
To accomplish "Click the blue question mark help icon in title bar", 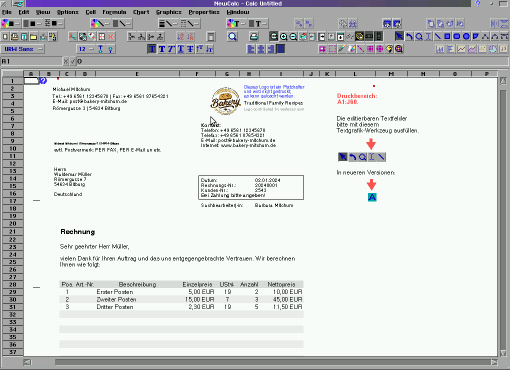I will point(478,3).
